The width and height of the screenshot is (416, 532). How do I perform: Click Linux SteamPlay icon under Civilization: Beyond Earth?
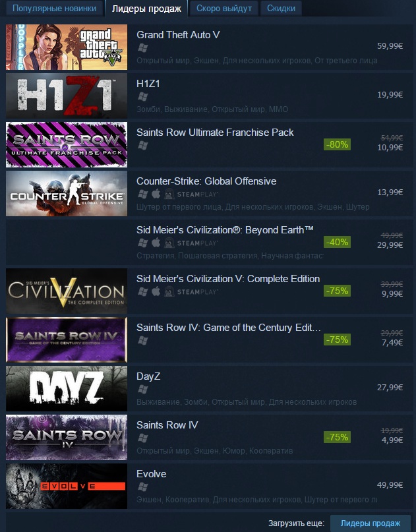pyautogui.click(x=169, y=243)
